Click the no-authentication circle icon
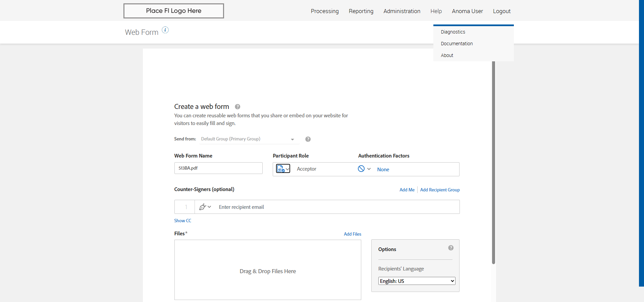This screenshot has height=302, width=644. (361, 169)
